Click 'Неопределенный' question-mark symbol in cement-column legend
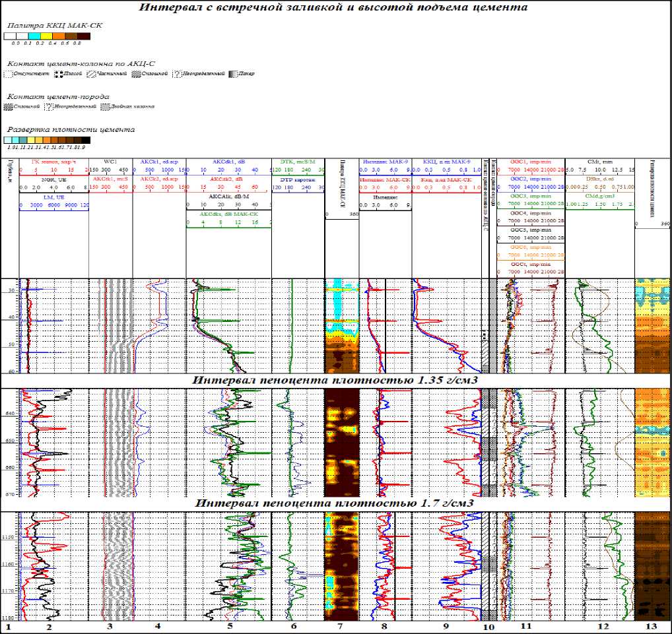 (176, 74)
